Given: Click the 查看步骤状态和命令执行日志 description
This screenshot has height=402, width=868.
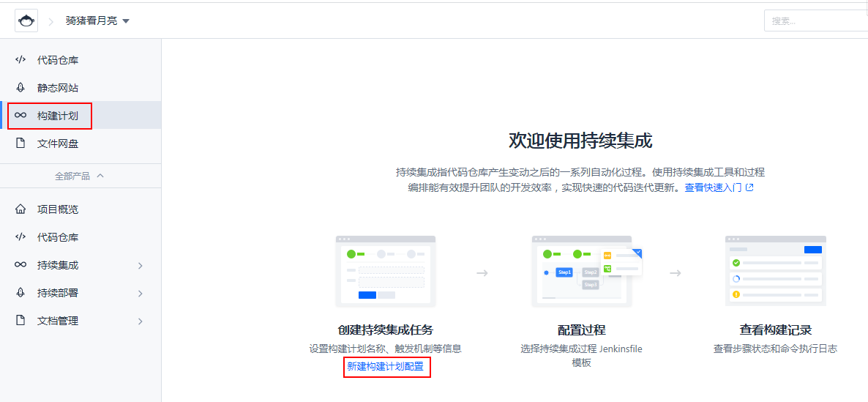Looking at the screenshot, I should (x=775, y=349).
